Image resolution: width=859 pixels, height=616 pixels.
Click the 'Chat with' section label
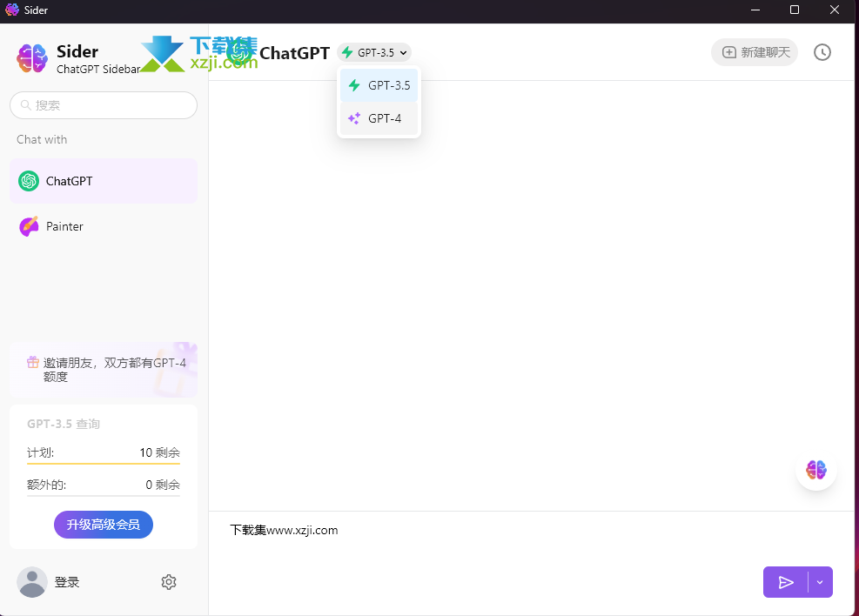(x=42, y=139)
